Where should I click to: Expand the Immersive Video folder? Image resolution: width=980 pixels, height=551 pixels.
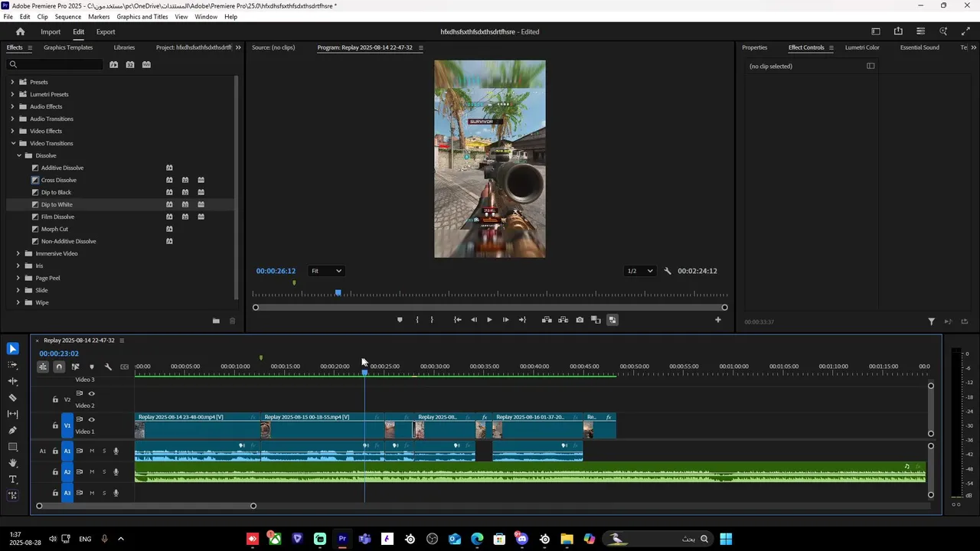click(x=18, y=253)
